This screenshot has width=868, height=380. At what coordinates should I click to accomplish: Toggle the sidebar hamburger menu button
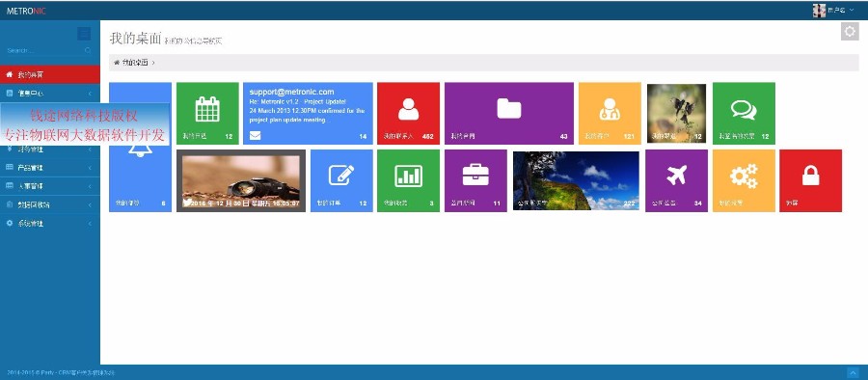[84, 34]
